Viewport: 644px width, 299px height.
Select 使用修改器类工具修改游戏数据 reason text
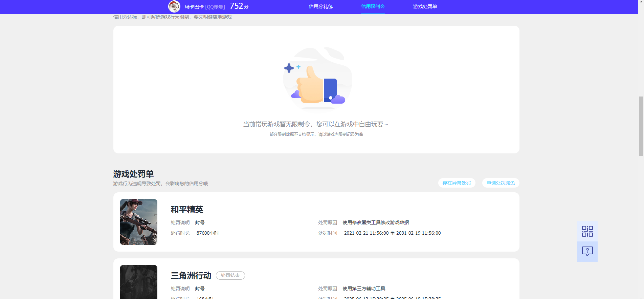pyautogui.click(x=376, y=222)
